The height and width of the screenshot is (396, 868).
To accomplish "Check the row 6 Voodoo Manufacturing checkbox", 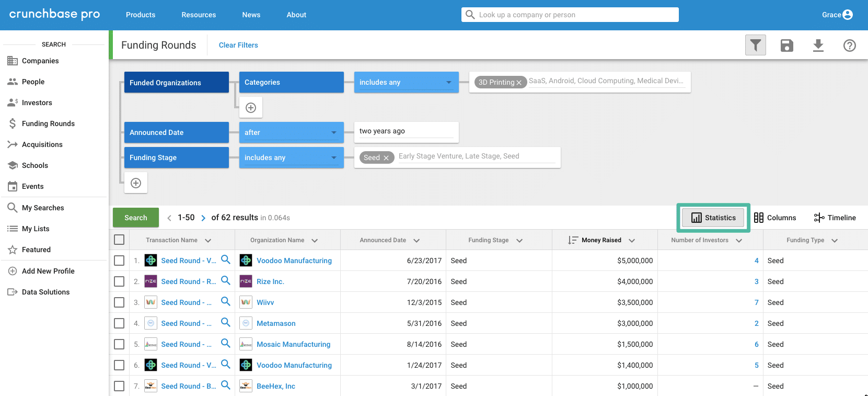I will 119,365.
